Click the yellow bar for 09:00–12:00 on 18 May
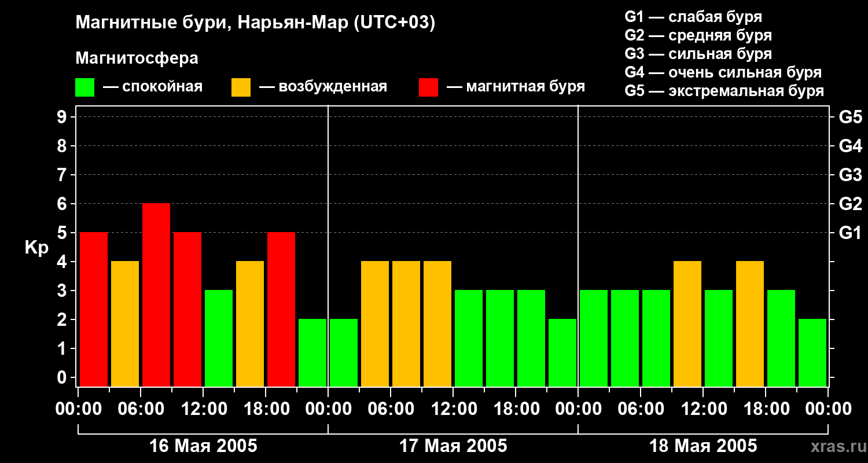 (x=687, y=324)
